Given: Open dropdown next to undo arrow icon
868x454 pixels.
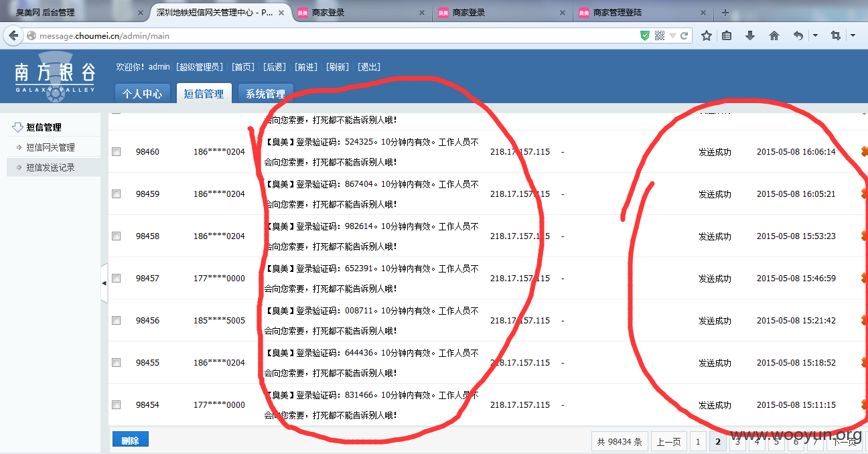Looking at the screenshot, I should point(815,35).
